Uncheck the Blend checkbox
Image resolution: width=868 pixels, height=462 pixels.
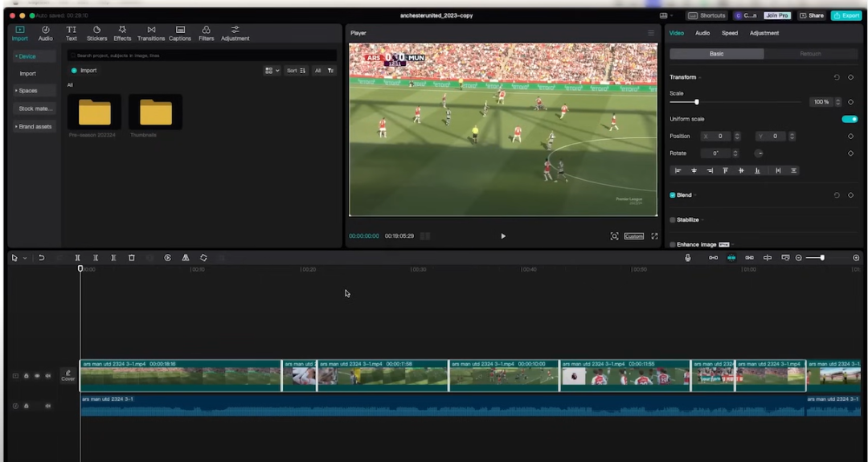pyautogui.click(x=673, y=195)
